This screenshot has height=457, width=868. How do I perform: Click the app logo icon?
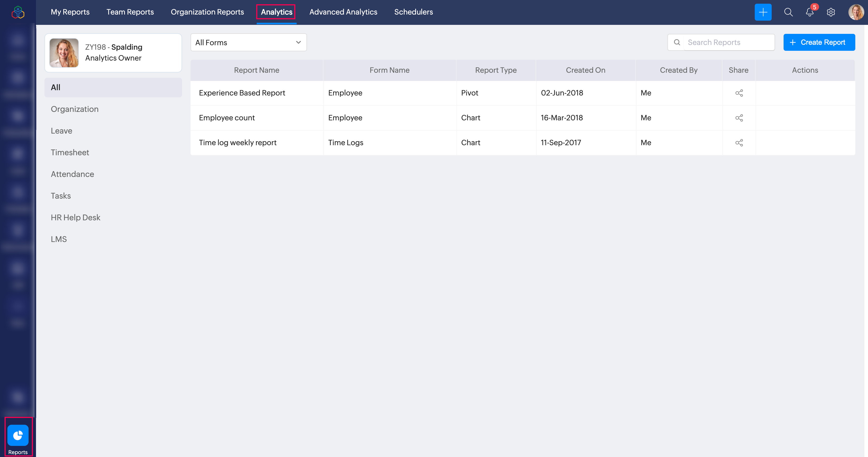18,12
